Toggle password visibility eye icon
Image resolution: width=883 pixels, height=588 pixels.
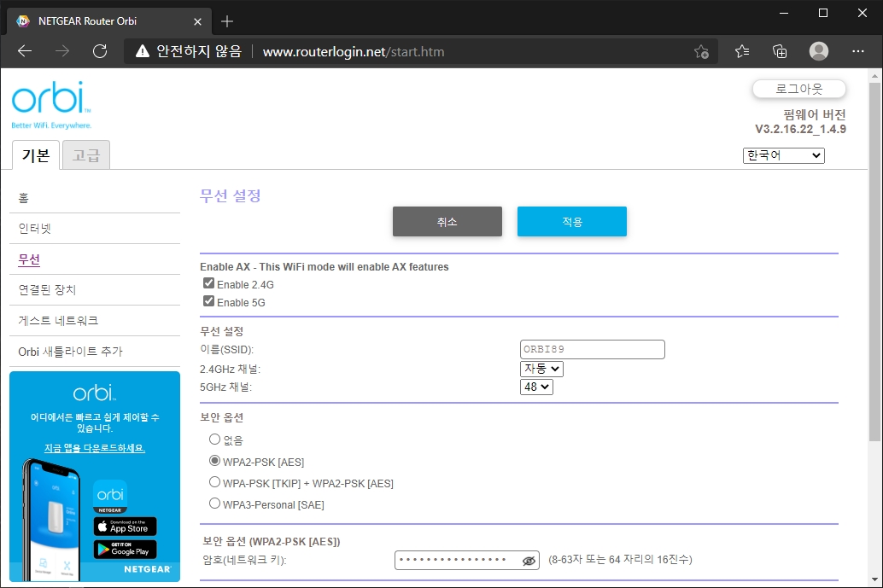click(529, 561)
